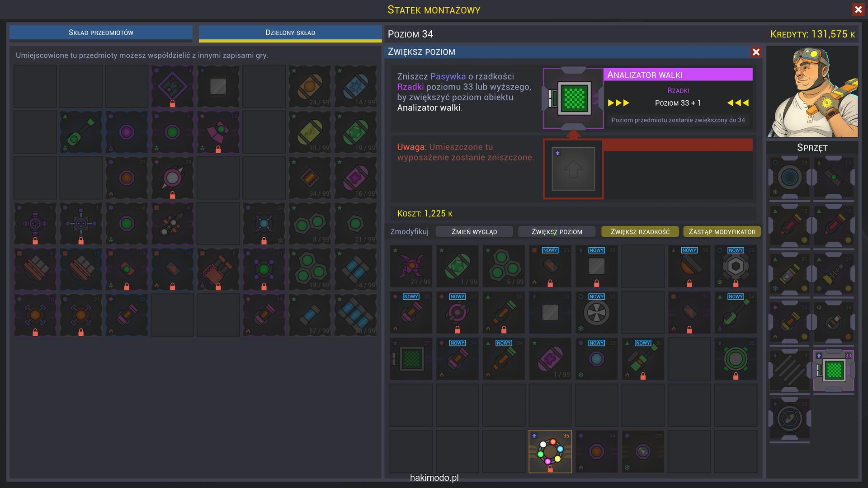Click the purple star item stack 21 / 99

pyautogui.click(x=411, y=266)
